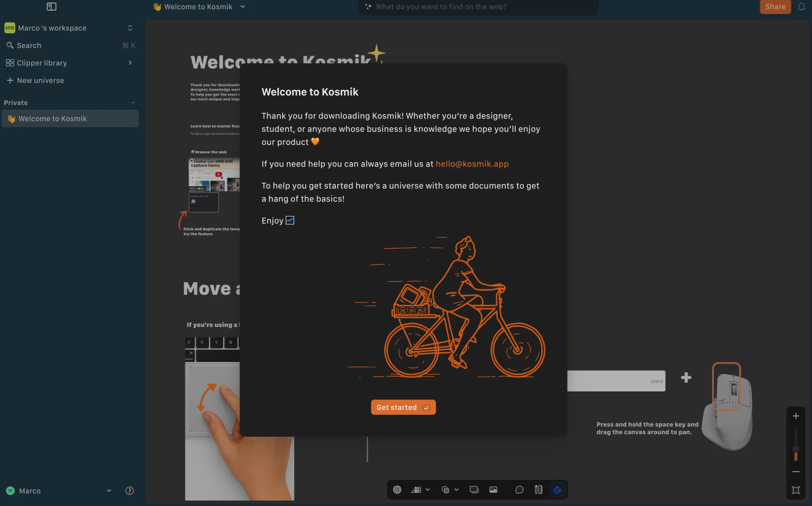Click the fit-to-screen zoom icon

[796, 490]
